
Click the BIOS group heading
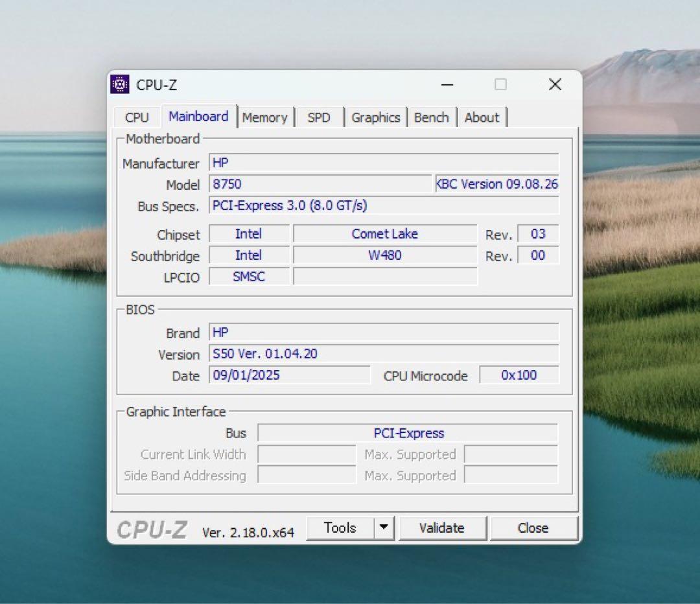140,310
